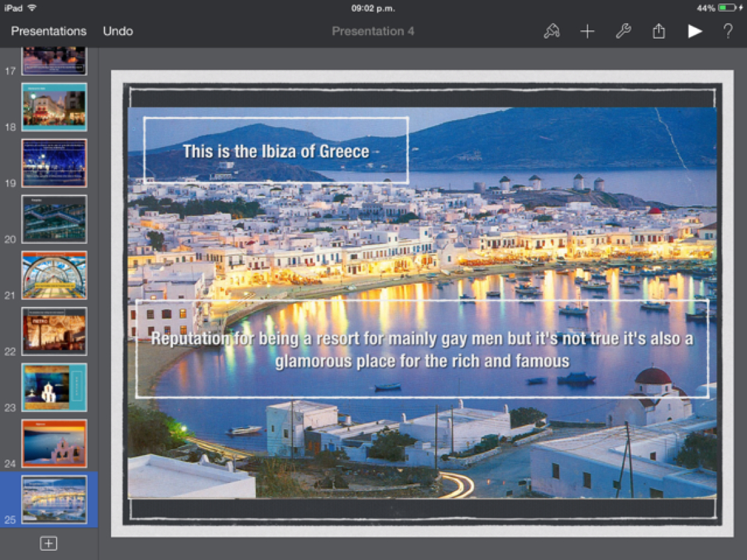The image size is (747, 560).
Task: Open the question mark Help icon
Action: pos(728,31)
